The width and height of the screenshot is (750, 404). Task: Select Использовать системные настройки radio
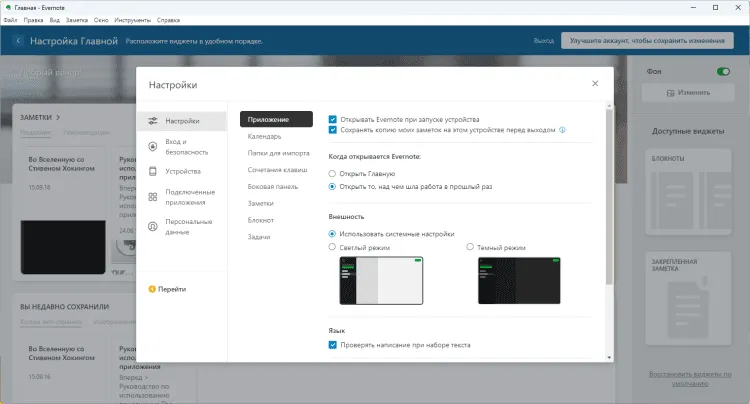[x=332, y=234]
